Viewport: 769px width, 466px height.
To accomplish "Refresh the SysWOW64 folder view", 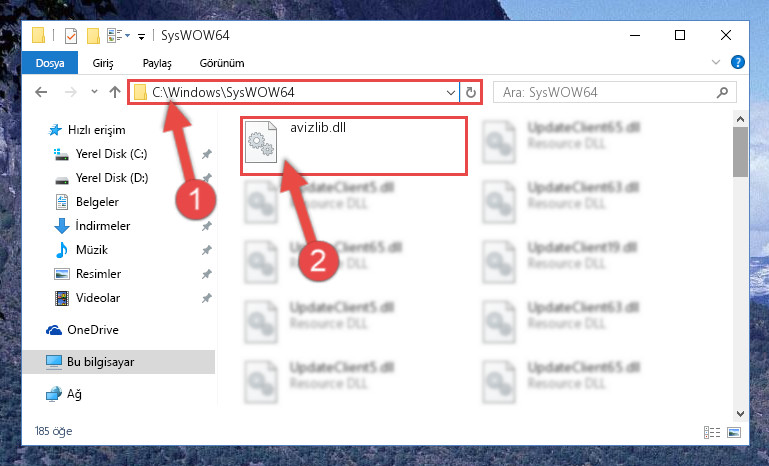I will click(471, 92).
